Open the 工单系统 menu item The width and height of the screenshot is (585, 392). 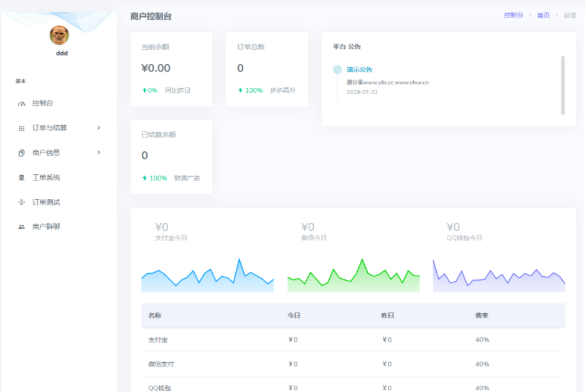(46, 178)
